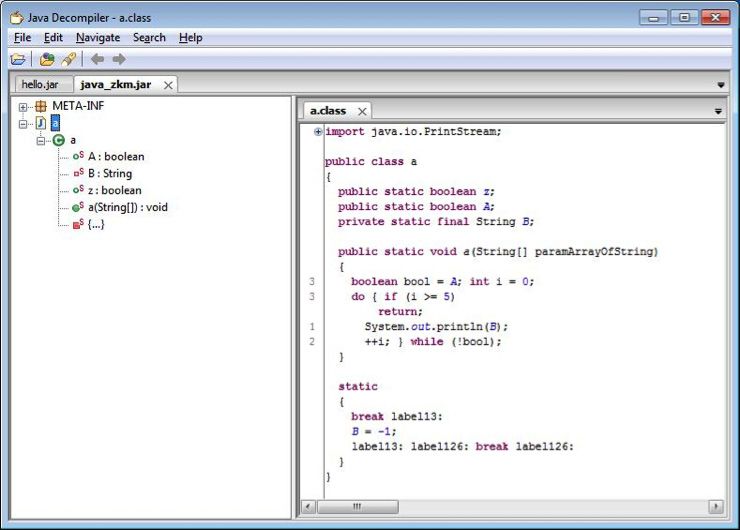Select z : boolean in the tree
Screen dimensions: 740x530
pyautogui.click(x=115, y=190)
